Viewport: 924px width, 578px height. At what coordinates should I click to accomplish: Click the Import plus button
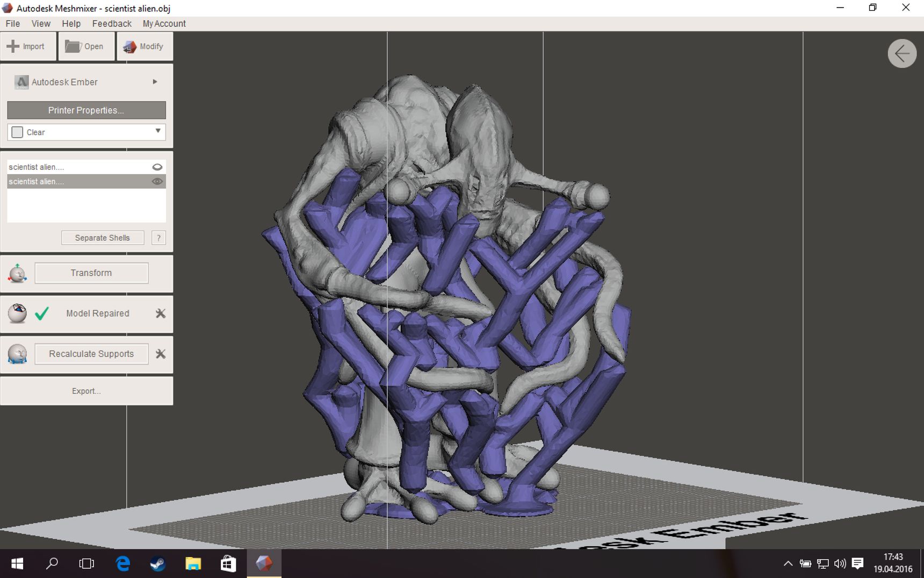point(28,46)
